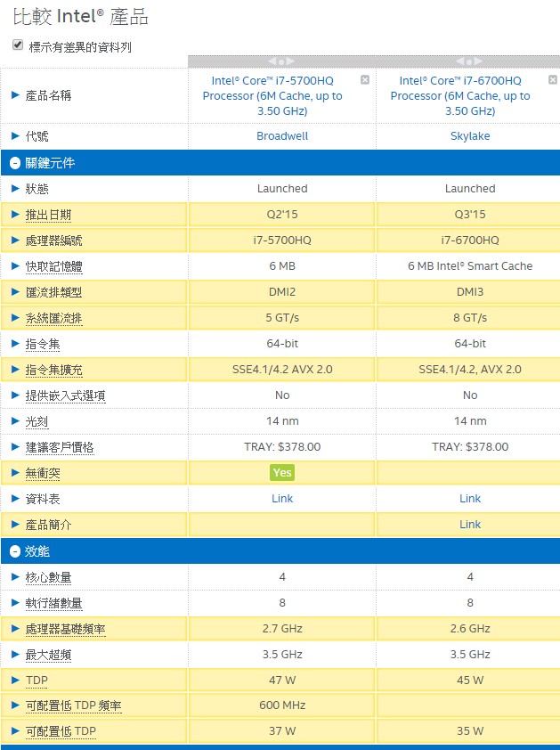Expand the 狀態 row arrow
The width and height of the screenshot is (560, 750).
[x=15, y=189]
